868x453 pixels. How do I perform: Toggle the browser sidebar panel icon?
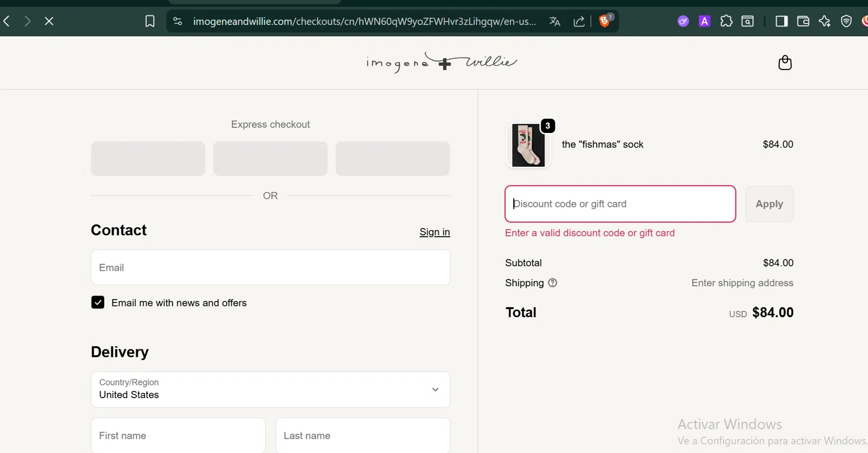(x=782, y=21)
